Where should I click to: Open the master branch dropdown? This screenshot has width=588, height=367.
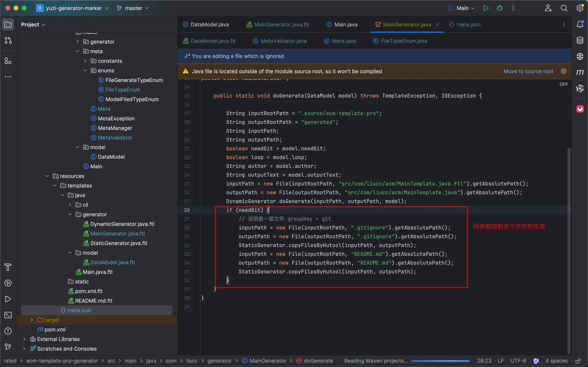tap(133, 8)
